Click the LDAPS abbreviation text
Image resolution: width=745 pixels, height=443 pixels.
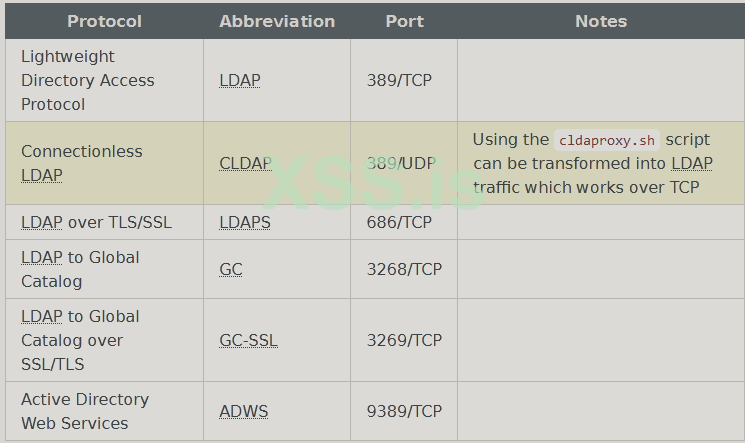(x=245, y=222)
